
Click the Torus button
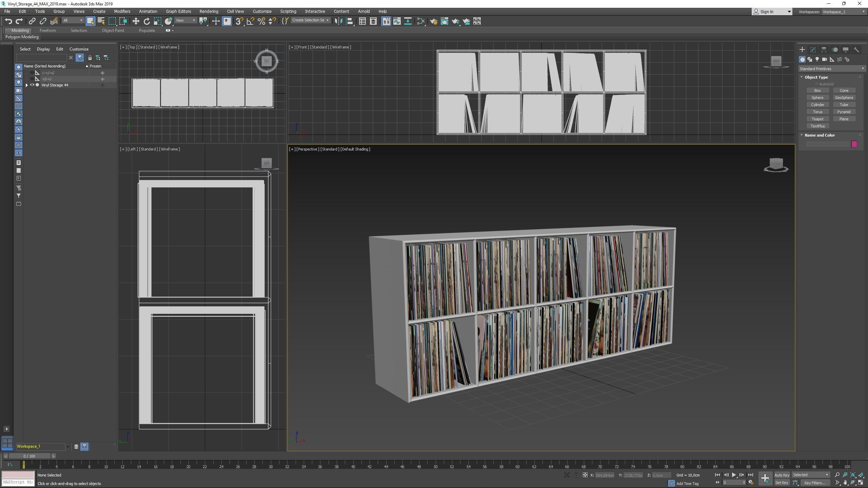[x=817, y=112]
